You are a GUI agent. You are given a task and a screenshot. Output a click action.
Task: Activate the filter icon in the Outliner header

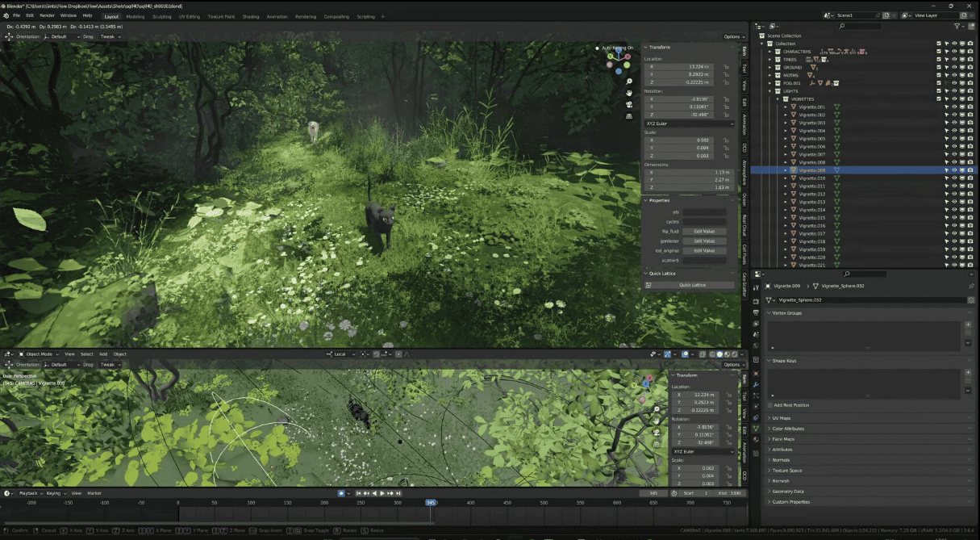pos(957,25)
